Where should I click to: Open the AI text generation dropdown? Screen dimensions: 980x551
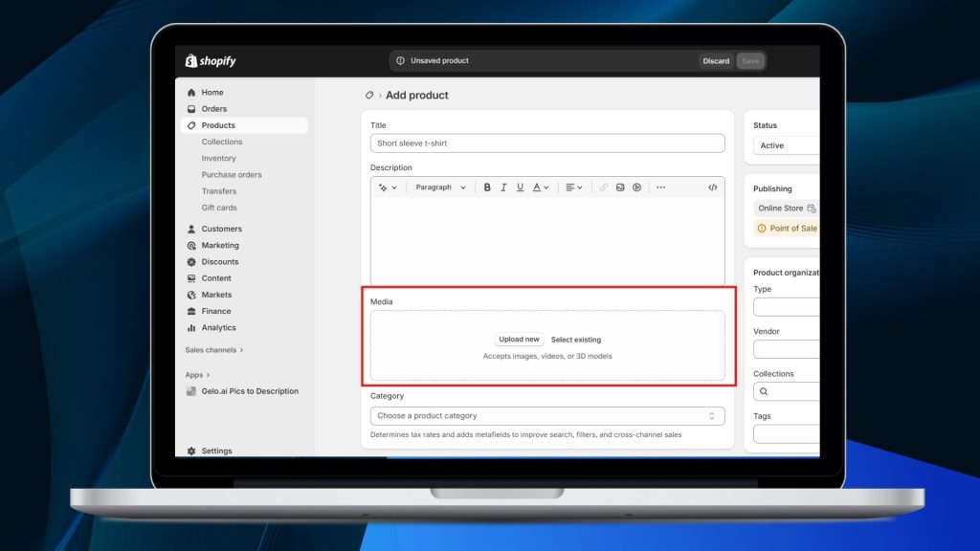(388, 187)
